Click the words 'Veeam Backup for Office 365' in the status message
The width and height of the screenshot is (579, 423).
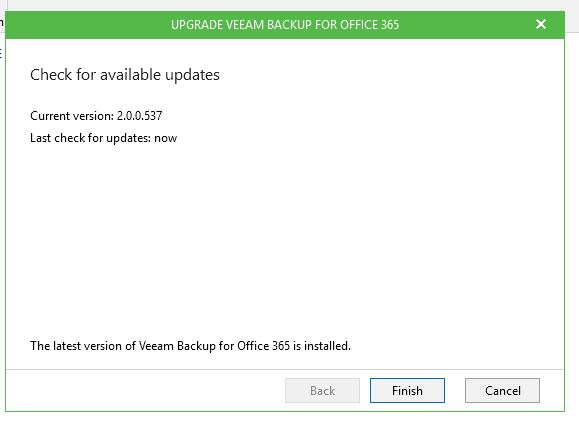[214, 346]
